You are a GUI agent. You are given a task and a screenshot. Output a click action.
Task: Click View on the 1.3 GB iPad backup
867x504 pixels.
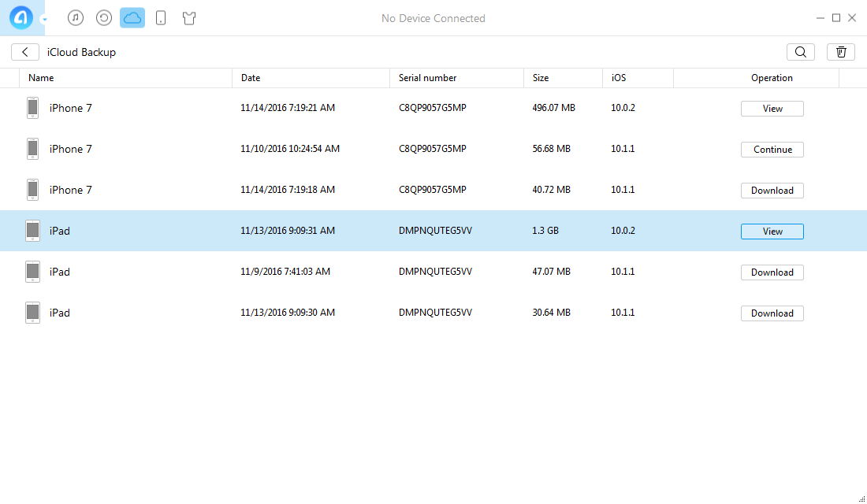click(772, 232)
